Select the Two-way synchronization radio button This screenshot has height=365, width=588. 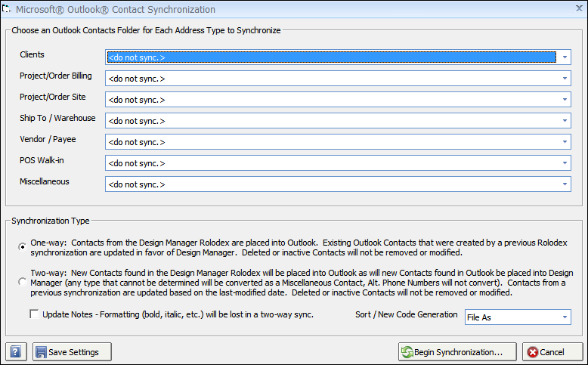pyautogui.click(x=23, y=282)
